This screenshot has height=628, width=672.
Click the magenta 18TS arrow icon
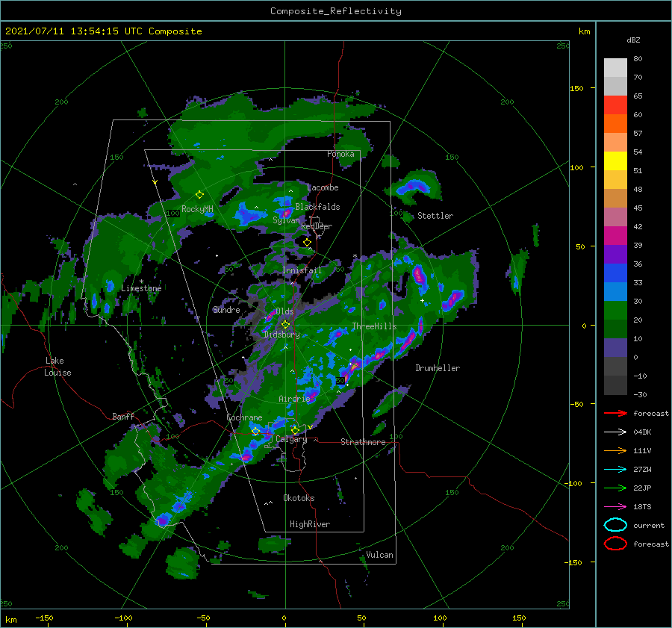pos(615,506)
